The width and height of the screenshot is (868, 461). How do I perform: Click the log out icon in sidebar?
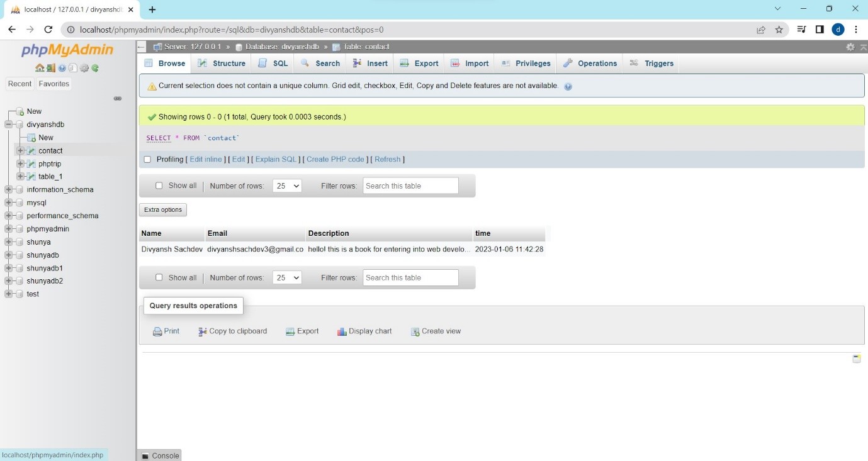point(51,68)
